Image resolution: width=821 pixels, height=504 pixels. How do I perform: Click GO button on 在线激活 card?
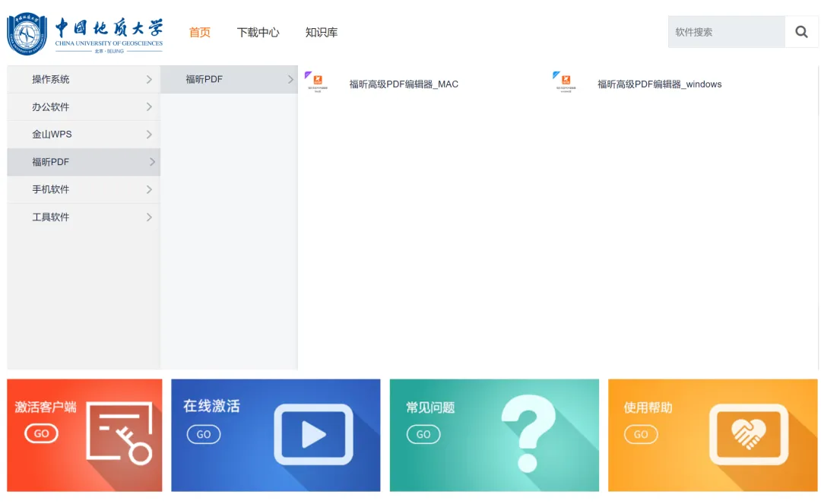coord(204,434)
